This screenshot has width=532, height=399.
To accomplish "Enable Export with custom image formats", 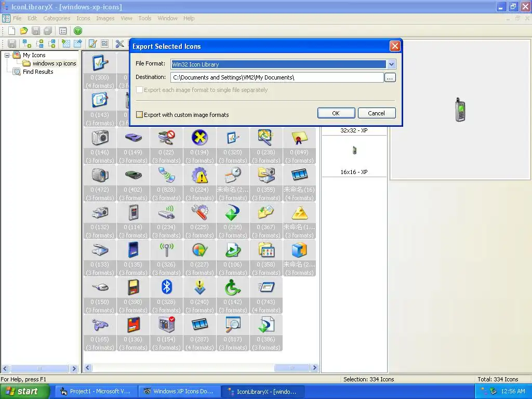I will 139,115.
